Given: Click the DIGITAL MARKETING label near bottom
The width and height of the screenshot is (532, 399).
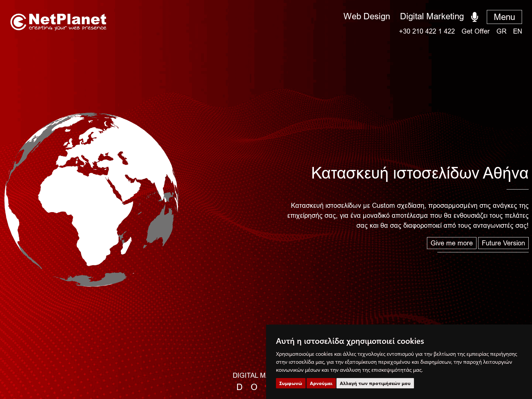Looking at the screenshot, I should (251, 375).
